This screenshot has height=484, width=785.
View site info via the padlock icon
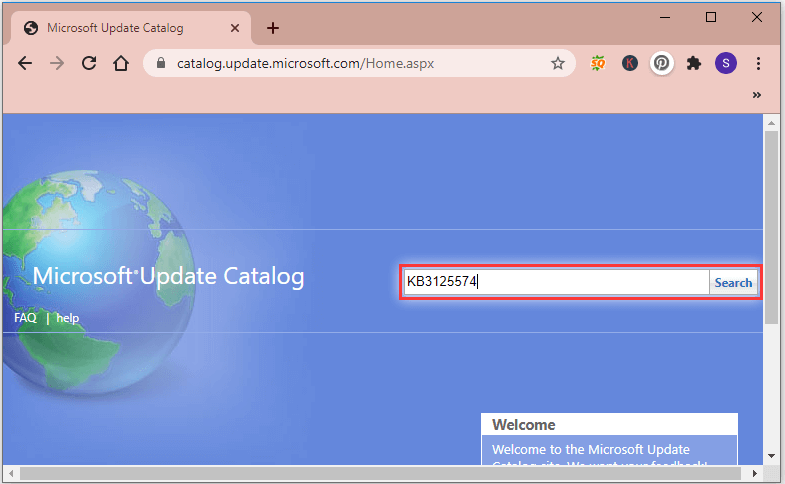tap(161, 63)
